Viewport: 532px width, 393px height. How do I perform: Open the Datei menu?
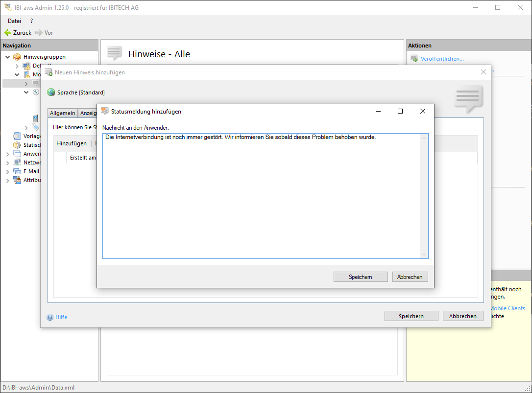pyautogui.click(x=14, y=21)
